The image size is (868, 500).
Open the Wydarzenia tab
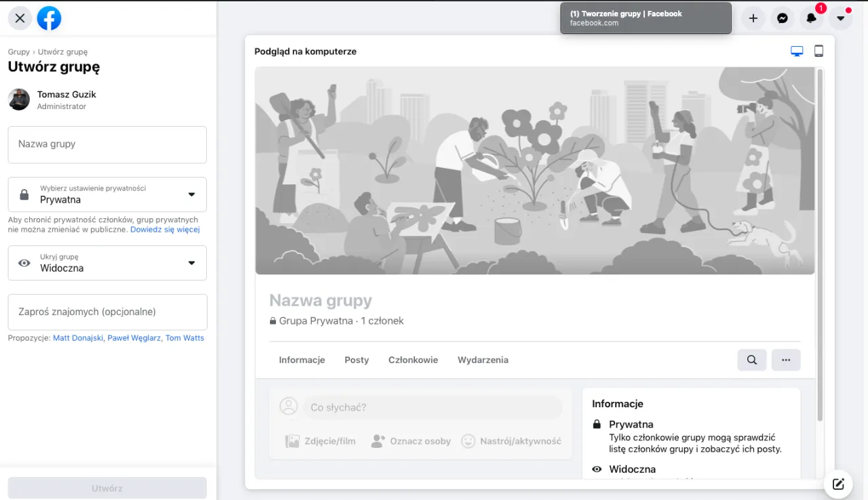tap(483, 360)
